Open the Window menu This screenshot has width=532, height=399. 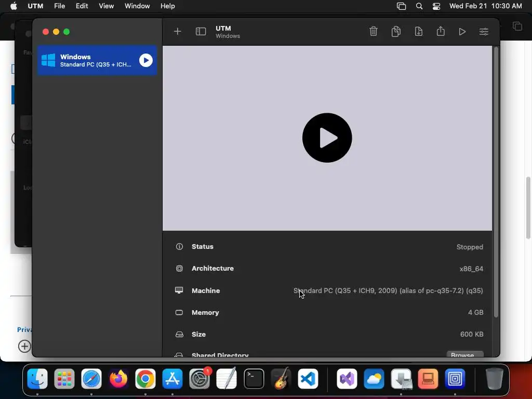(x=137, y=6)
